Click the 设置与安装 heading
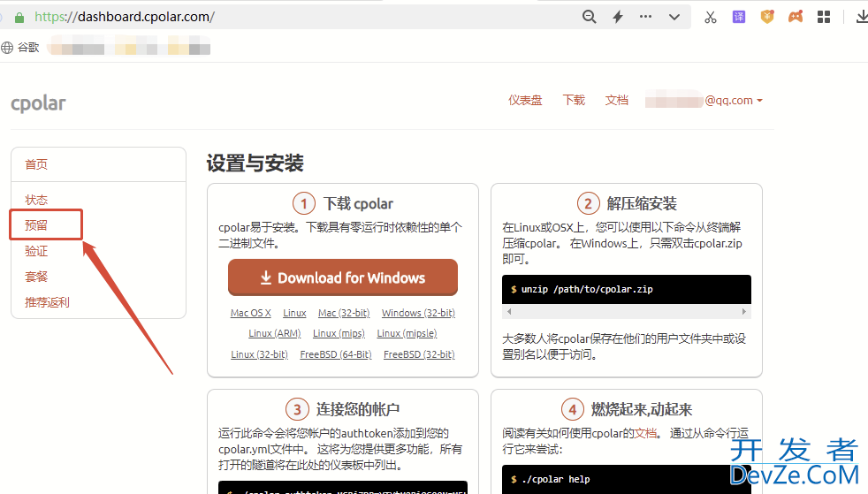Viewport: 868px width, 494px height. click(255, 163)
